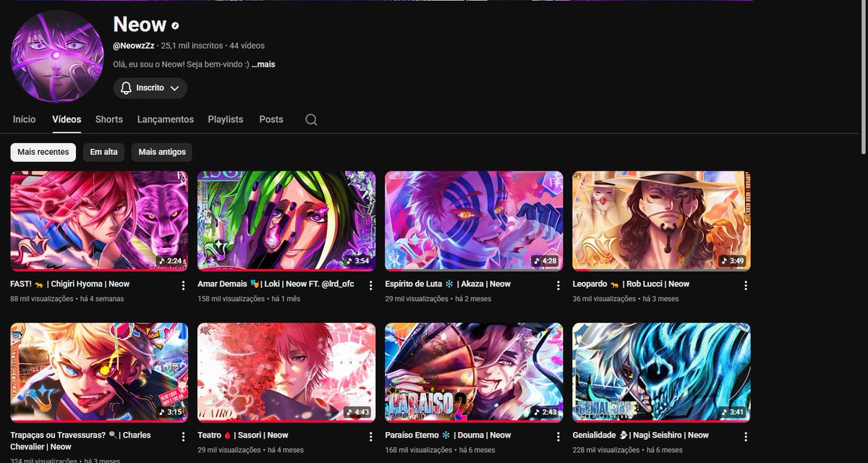Click the 3:49 duration badge
Viewport: 868px width, 463px height.
coord(732,261)
